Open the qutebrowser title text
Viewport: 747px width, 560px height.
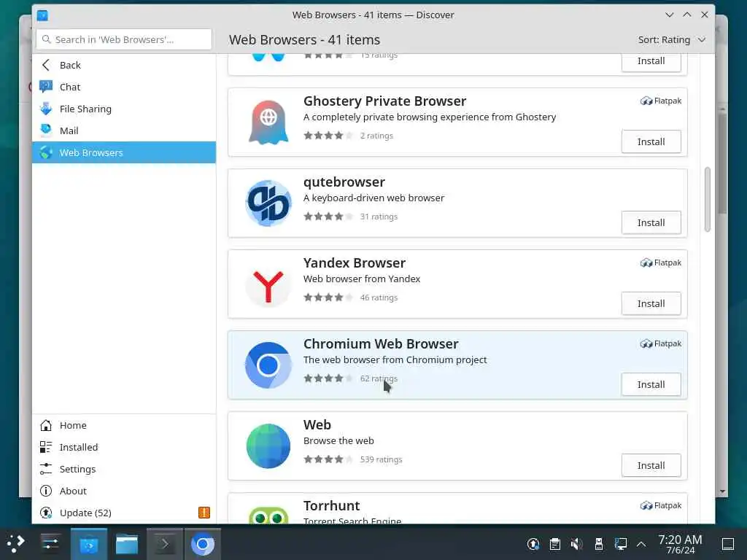(344, 182)
